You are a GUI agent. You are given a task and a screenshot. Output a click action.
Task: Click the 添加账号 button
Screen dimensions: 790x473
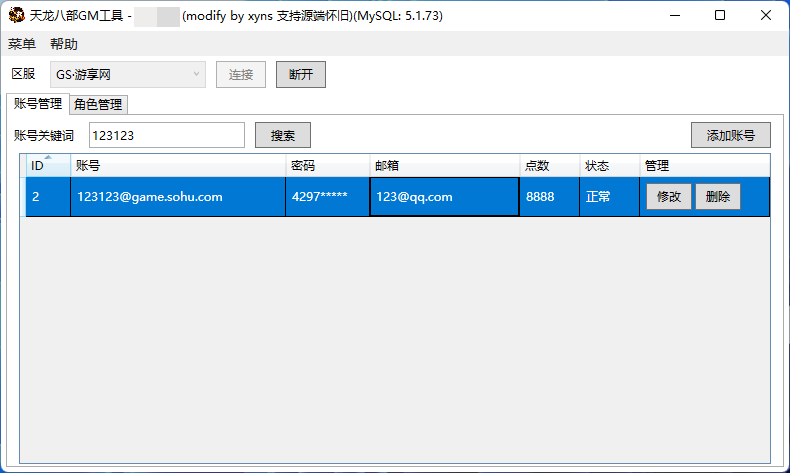(730, 135)
